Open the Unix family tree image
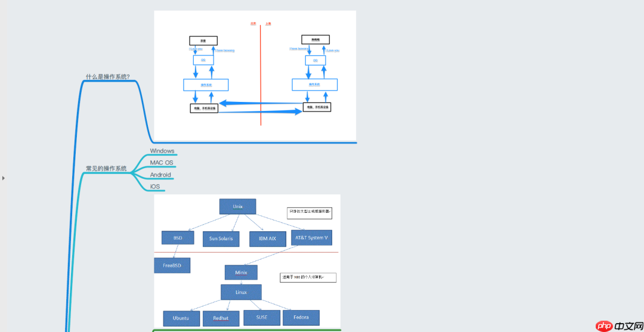 click(x=247, y=261)
